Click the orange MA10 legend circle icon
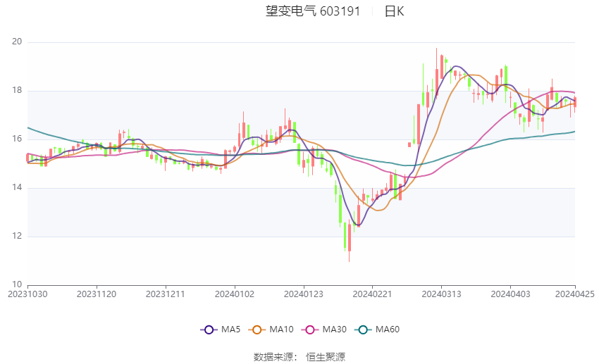The image size is (599, 364). [x=257, y=330]
